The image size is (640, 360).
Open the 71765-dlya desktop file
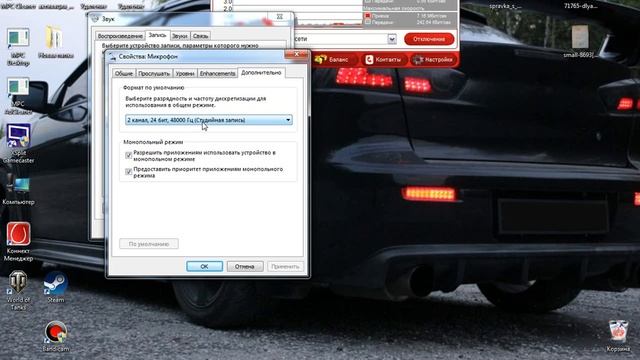[x=580, y=6]
